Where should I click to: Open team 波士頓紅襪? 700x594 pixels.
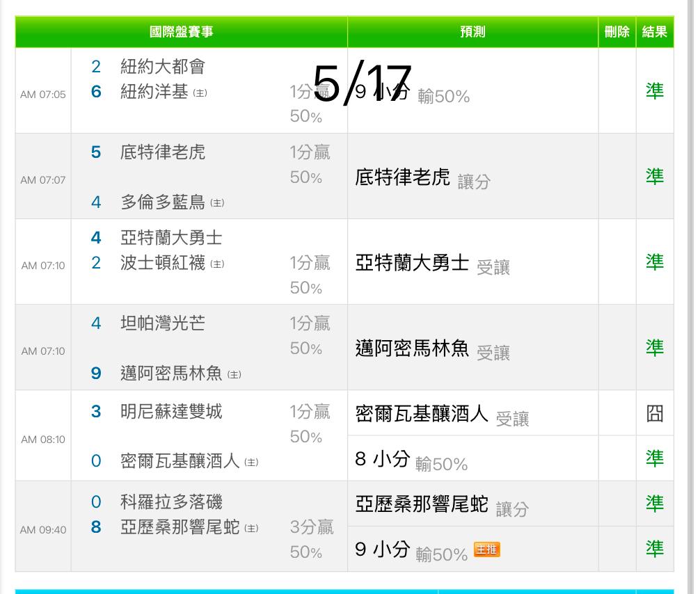tap(163, 262)
